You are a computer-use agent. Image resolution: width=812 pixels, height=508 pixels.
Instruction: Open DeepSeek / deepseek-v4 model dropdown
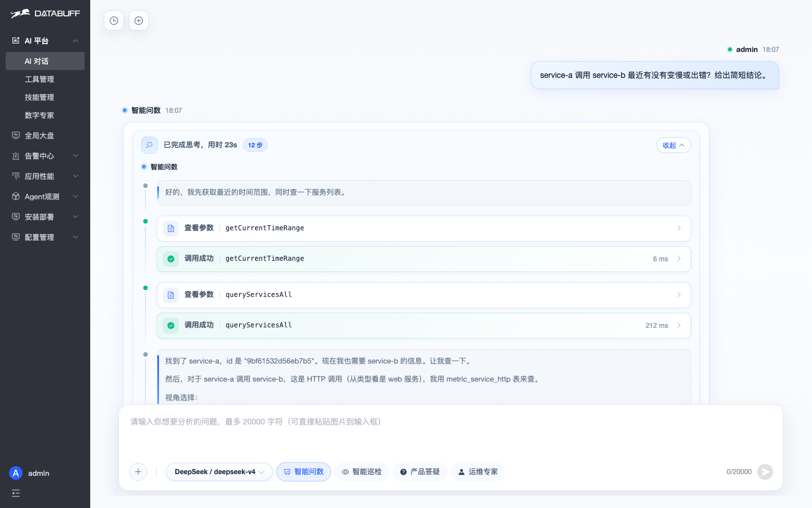point(219,472)
